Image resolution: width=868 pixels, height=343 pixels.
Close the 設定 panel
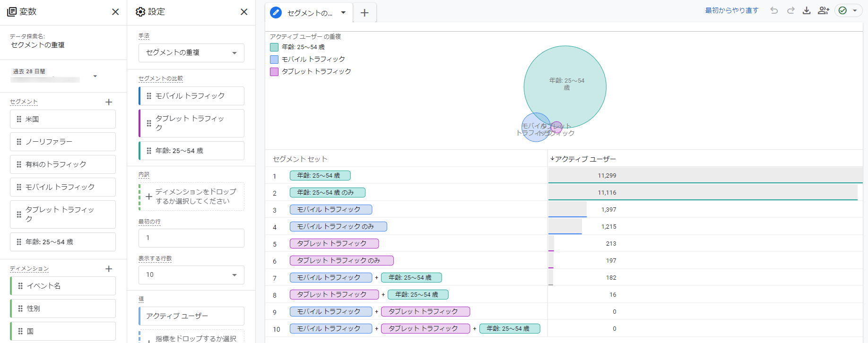pos(244,12)
